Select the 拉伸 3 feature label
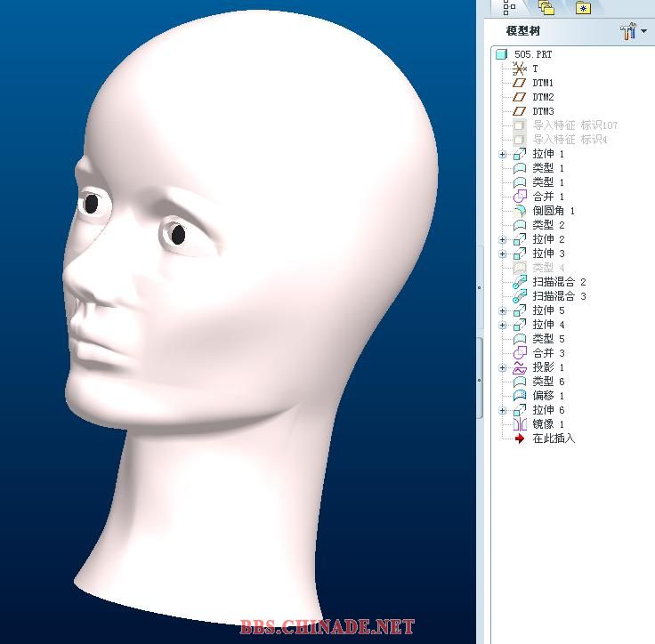 [548, 254]
